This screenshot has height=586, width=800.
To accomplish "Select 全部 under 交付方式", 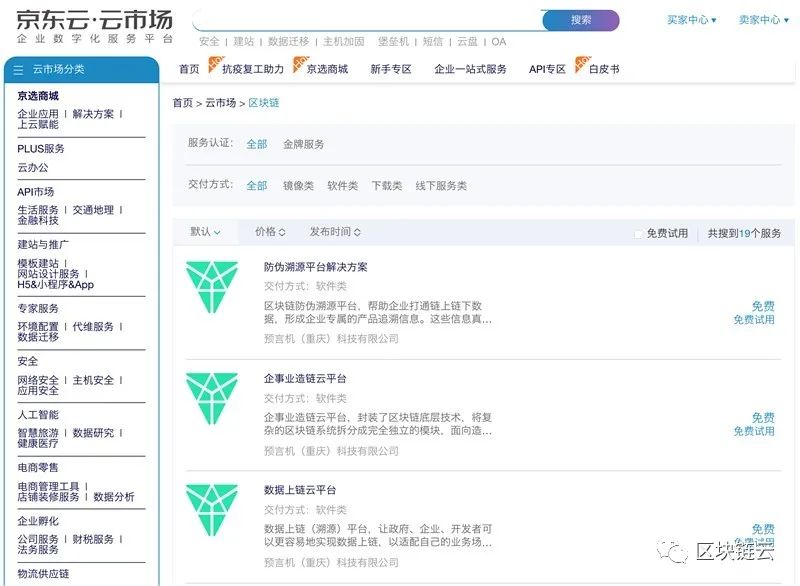I will tap(257, 186).
